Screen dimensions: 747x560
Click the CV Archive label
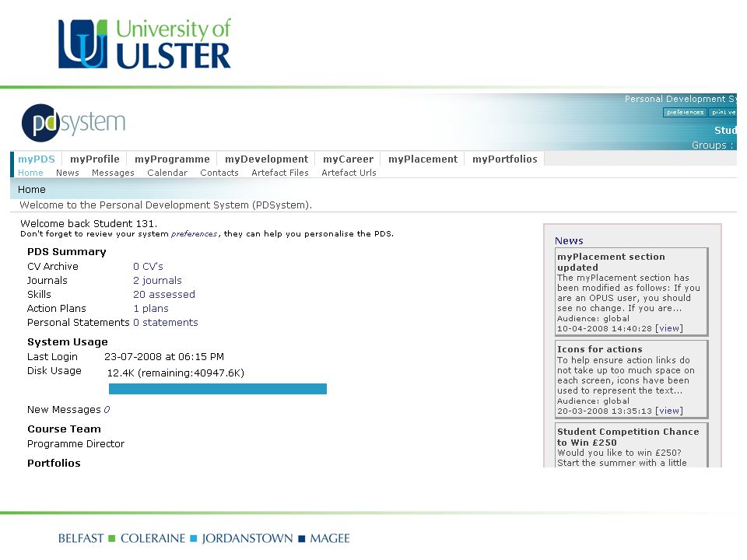53,267
